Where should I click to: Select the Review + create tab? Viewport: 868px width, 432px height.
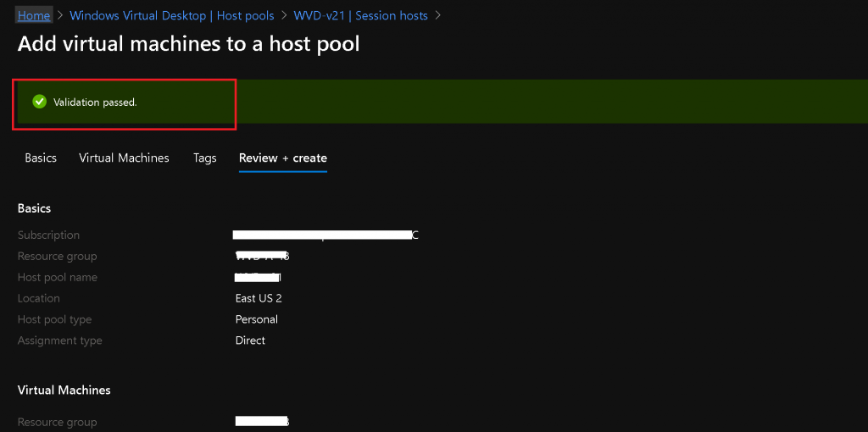point(283,158)
